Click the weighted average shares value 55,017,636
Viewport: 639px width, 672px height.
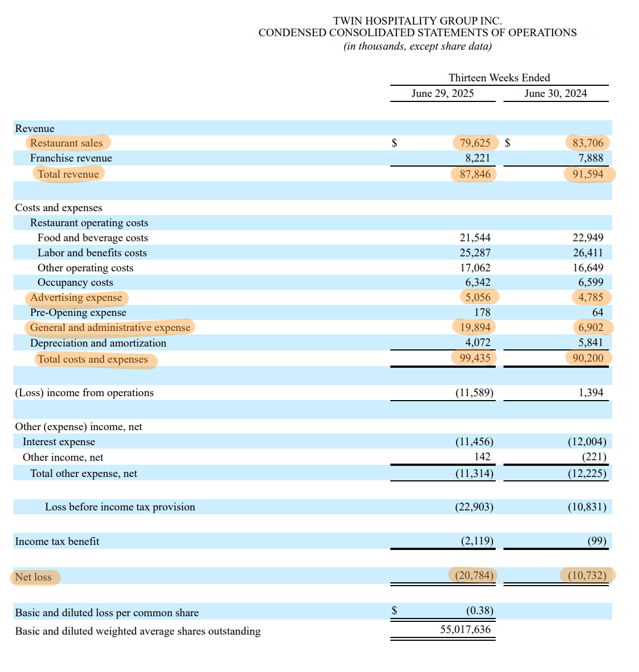465,629
